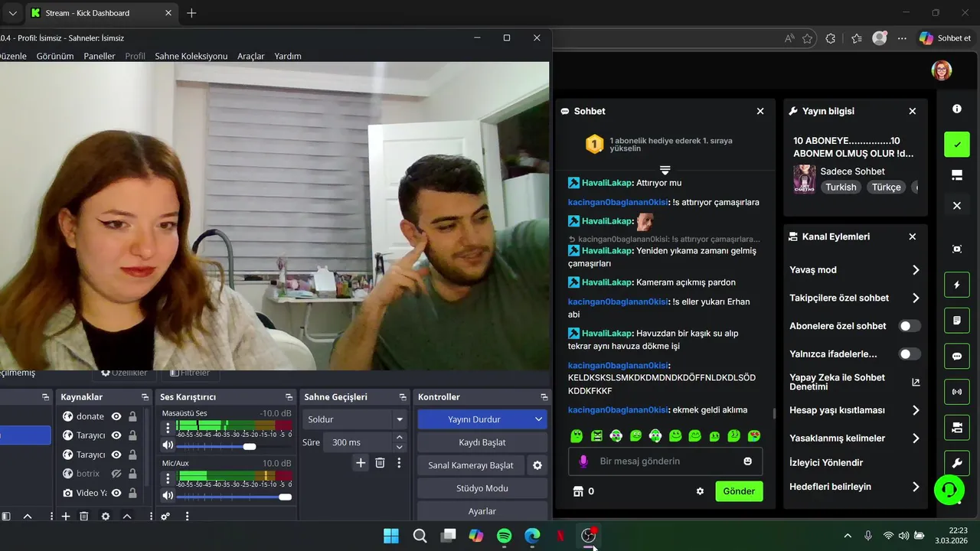
Task: Delete selected source with trash icon
Action: pyautogui.click(x=84, y=517)
